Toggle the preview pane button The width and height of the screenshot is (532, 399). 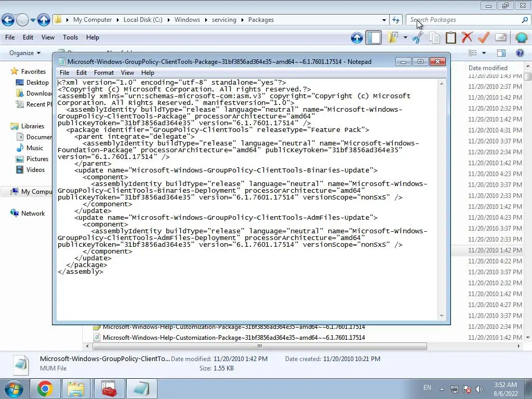click(x=501, y=53)
